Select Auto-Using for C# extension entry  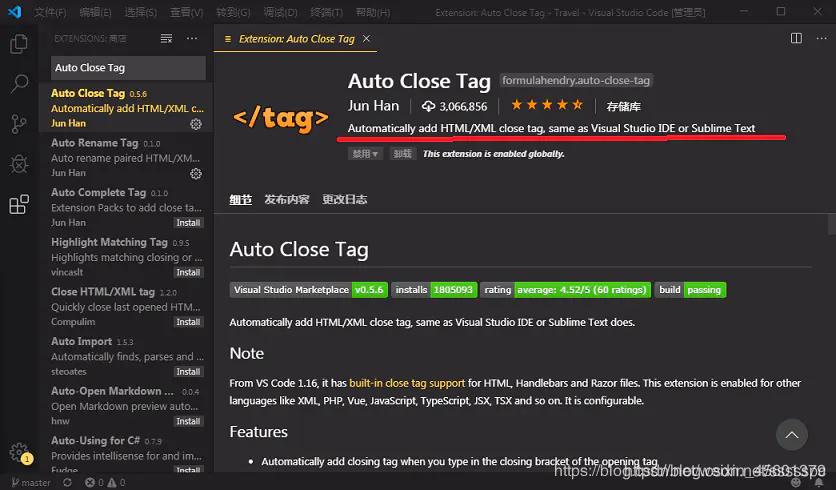pos(126,455)
